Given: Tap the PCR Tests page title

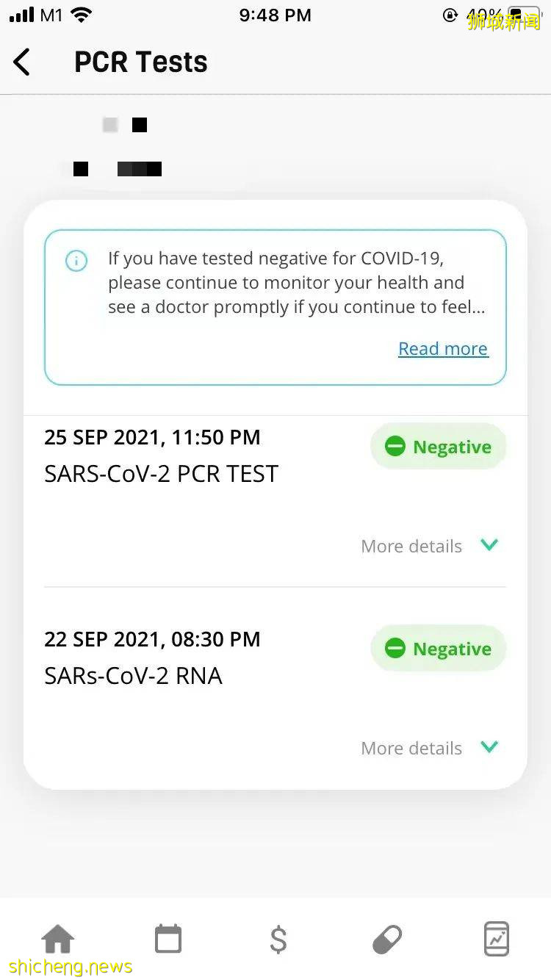Looking at the screenshot, I should point(141,62).
